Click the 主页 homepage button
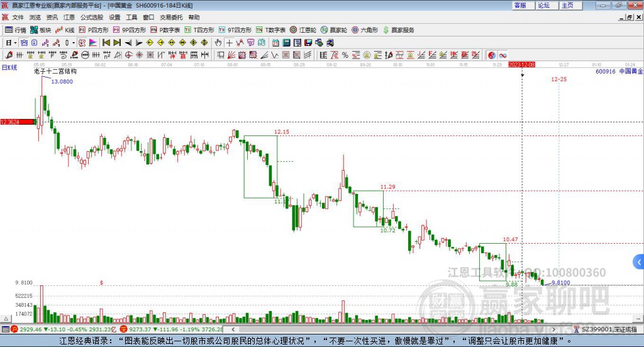 click(571, 5)
